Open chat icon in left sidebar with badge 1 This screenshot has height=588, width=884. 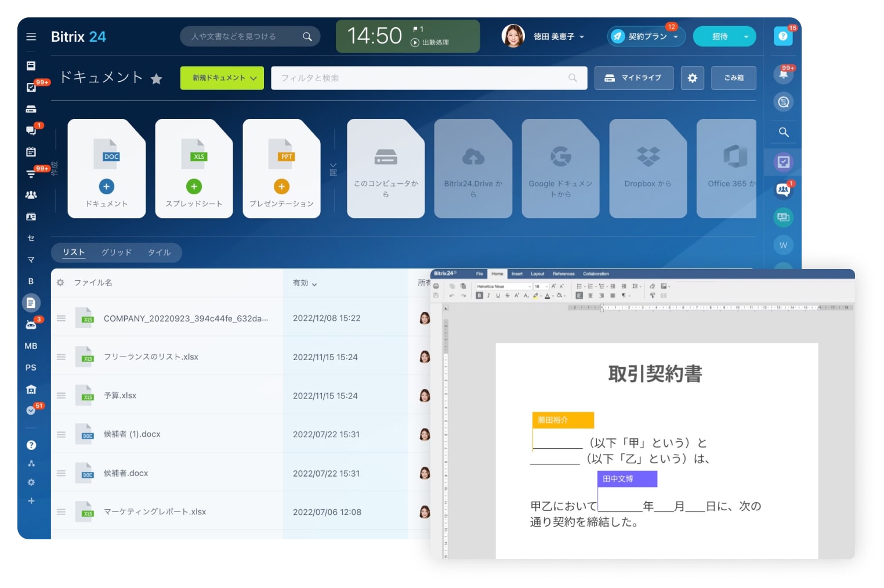click(x=31, y=130)
